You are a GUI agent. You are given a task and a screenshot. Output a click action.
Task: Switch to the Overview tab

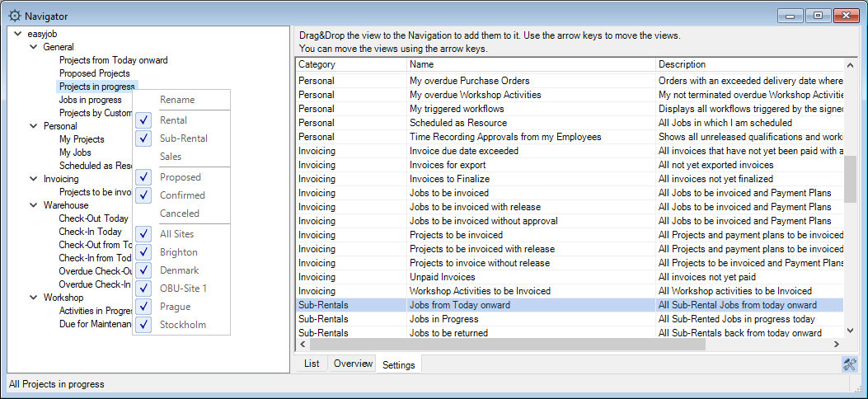click(x=353, y=364)
